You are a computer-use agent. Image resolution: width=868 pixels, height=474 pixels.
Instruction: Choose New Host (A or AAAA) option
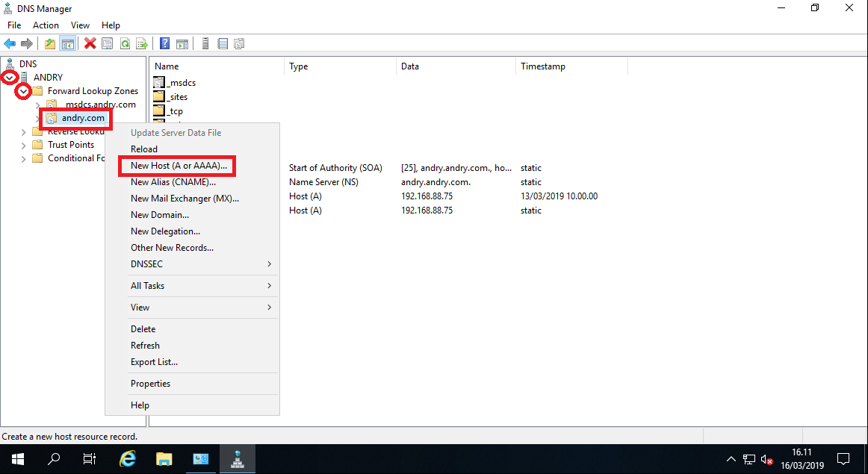click(x=176, y=165)
